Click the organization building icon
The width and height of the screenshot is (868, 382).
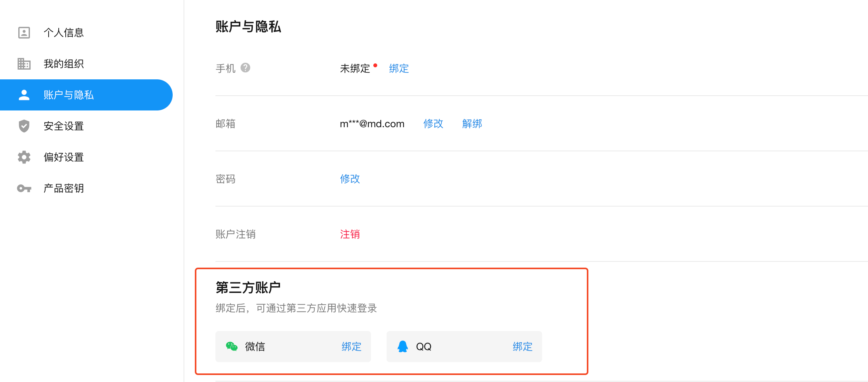[24, 64]
